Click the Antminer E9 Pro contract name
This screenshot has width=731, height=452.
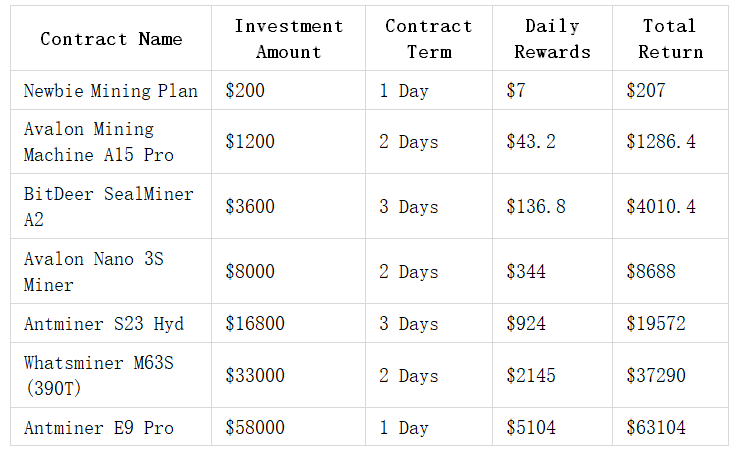[99, 428]
